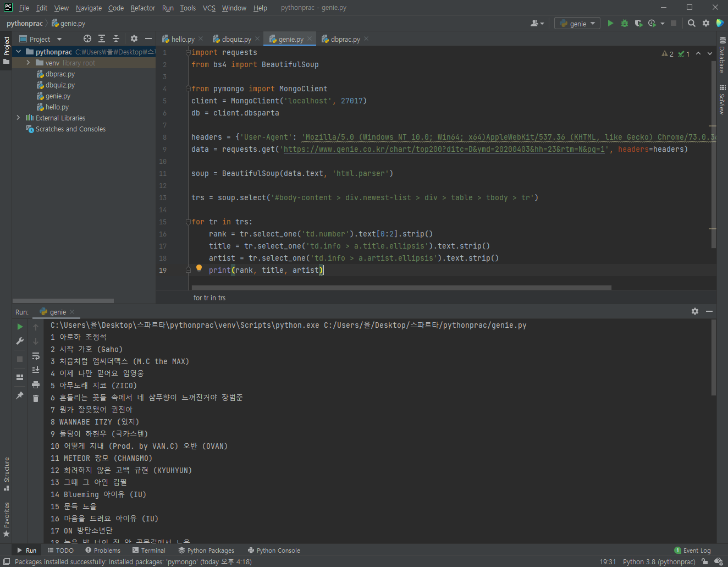
Task: Close the genie.py editor tab
Action: pos(310,38)
